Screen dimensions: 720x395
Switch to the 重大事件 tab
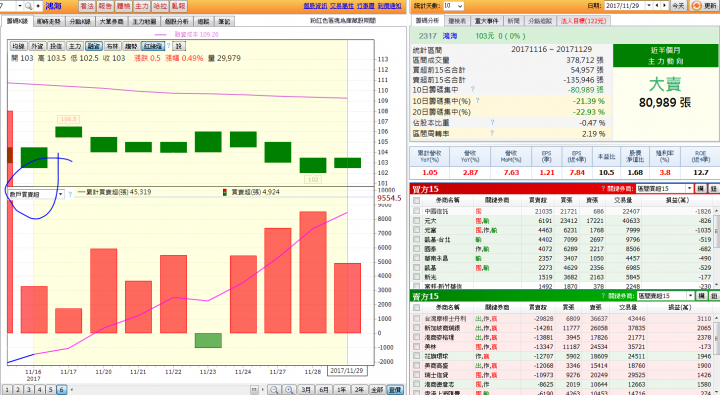coord(487,21)
